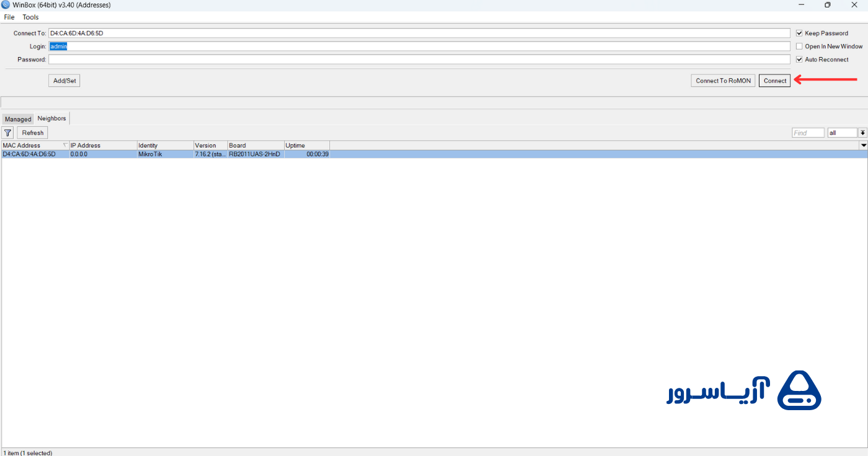Select the Neighbors tab

pyautogui.click(x=51, y=118)
